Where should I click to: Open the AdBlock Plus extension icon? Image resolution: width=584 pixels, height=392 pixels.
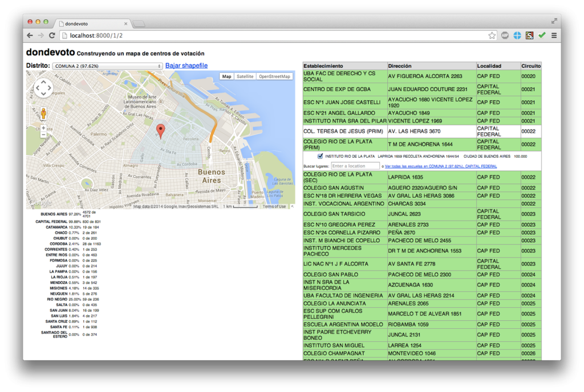point(505,35)
